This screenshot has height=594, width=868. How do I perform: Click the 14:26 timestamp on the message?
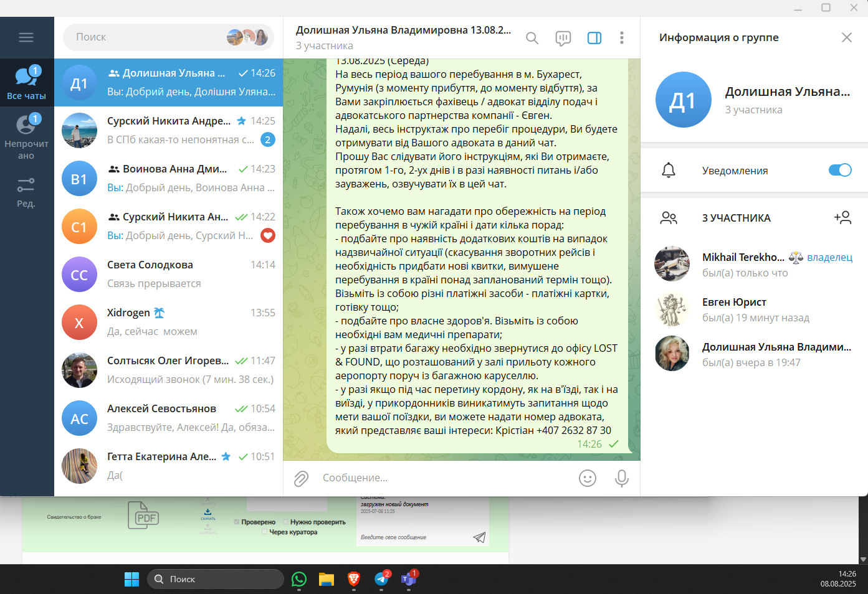click(589, 444)
